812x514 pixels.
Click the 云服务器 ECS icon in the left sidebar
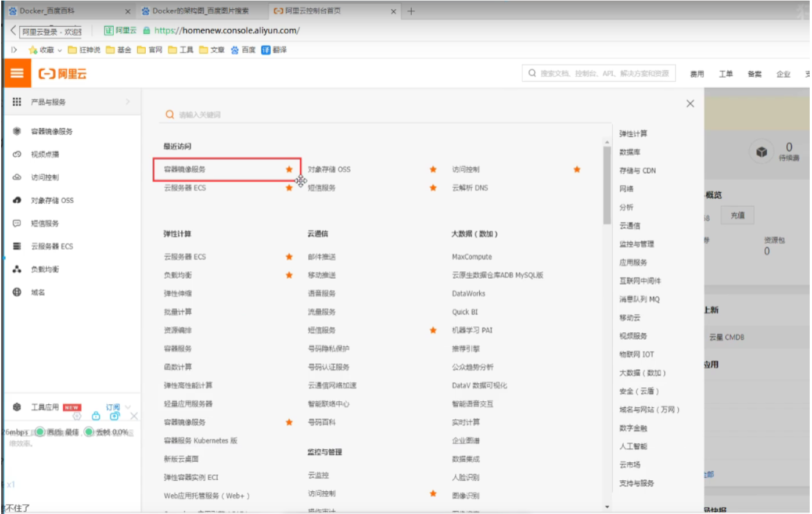pyautogui.click(x=17, y=246)
